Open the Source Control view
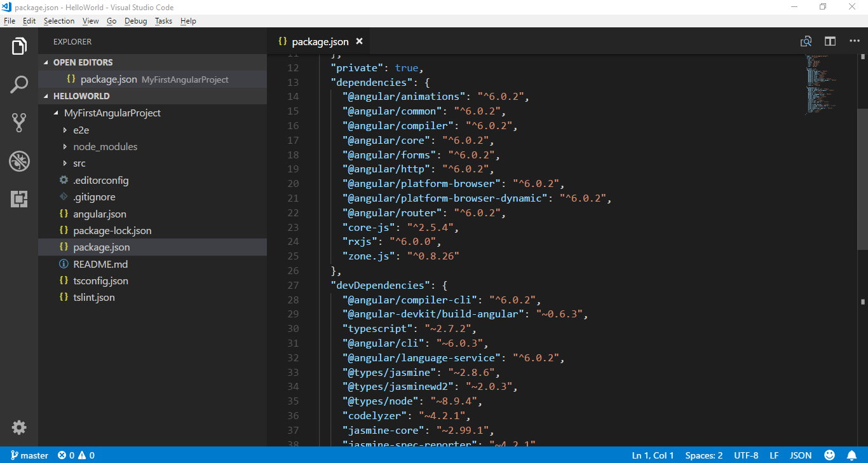 click(19, 123)
